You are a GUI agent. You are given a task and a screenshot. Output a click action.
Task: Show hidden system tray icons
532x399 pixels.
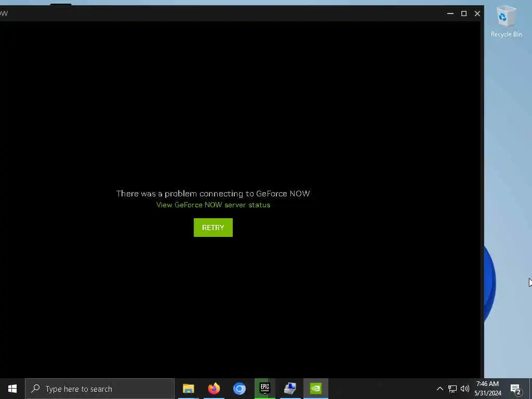(440, 389)
